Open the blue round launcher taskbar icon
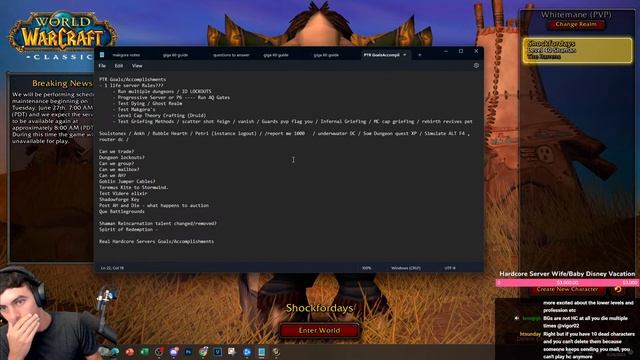 coord(247,352)
